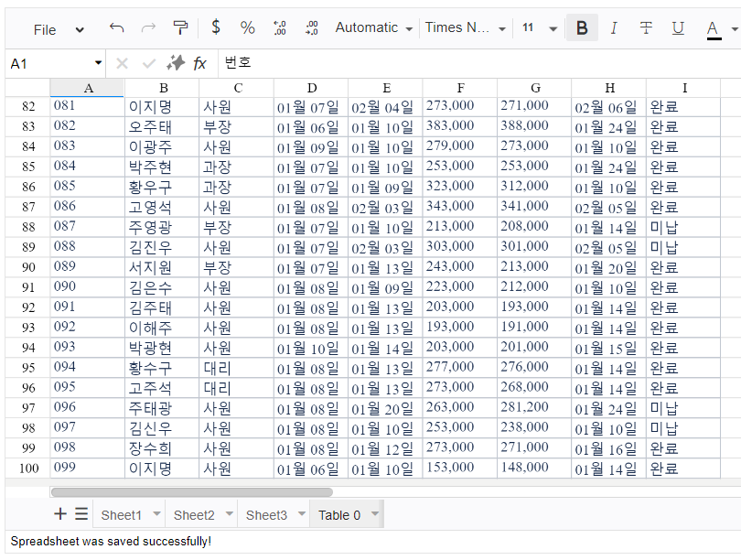Select the Table 0 tab

[339, 514]
